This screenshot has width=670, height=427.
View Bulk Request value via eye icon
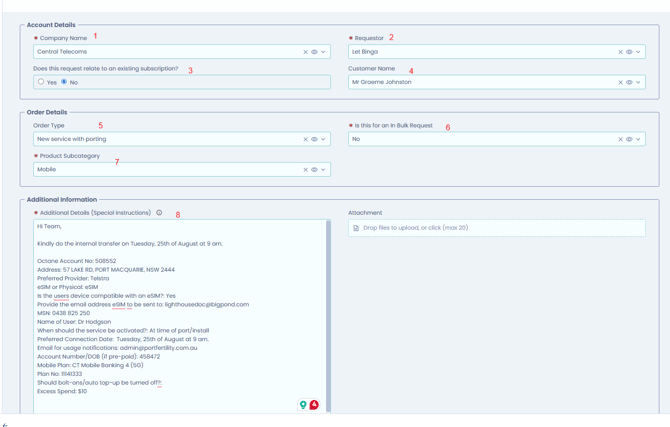(x=629, y=139)
